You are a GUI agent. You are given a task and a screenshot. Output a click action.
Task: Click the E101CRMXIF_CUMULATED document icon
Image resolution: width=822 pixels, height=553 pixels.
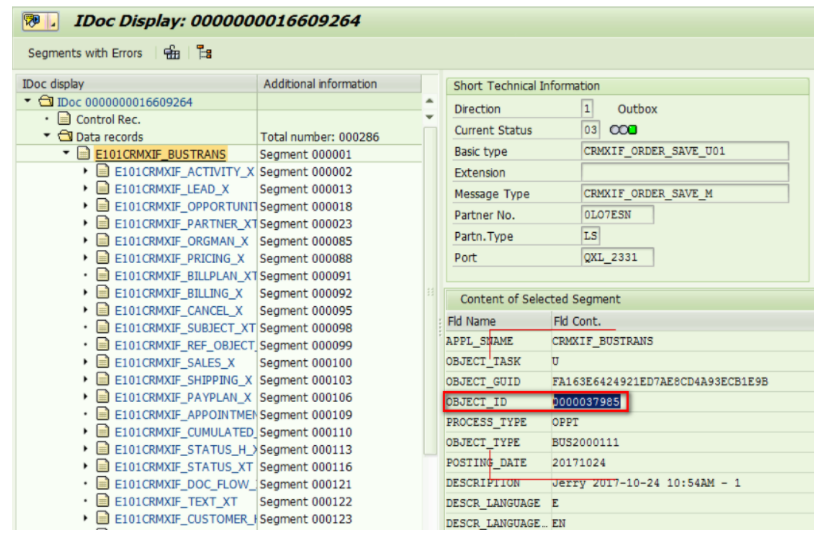103,431
